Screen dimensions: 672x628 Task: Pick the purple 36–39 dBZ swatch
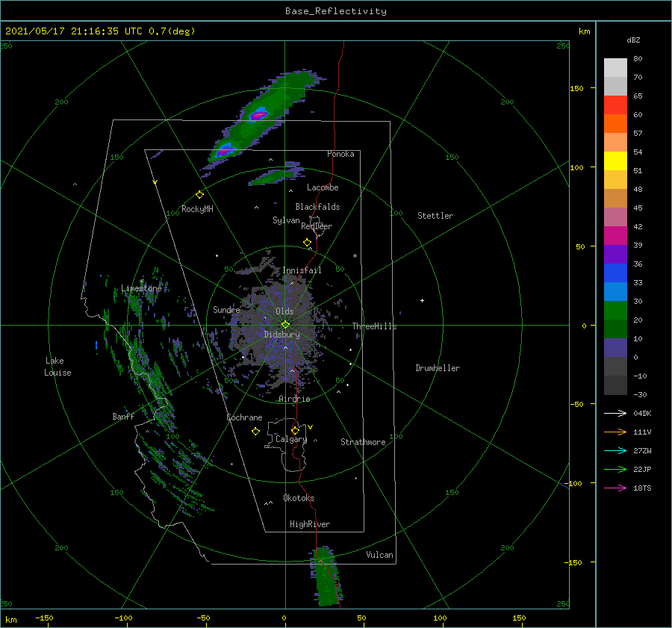pos(615,255)
